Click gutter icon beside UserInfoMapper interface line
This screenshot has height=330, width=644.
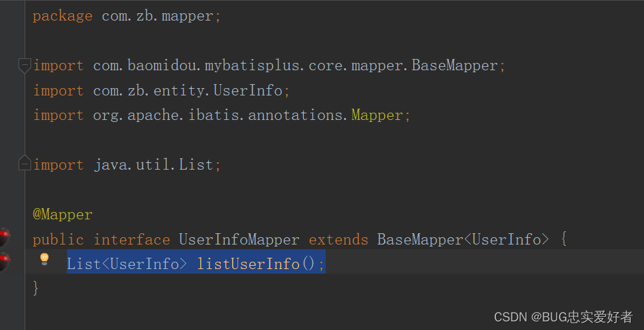click(x=4, y=237)
